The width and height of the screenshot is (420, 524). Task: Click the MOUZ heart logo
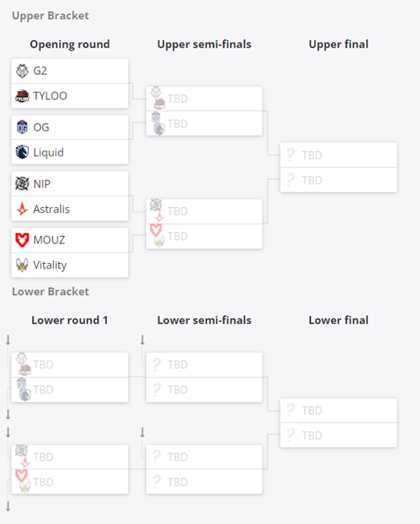coord(22,240)
